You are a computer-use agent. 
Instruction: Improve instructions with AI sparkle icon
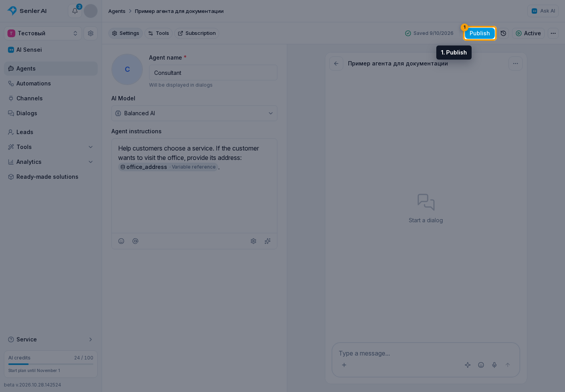(x=268, y=241)
